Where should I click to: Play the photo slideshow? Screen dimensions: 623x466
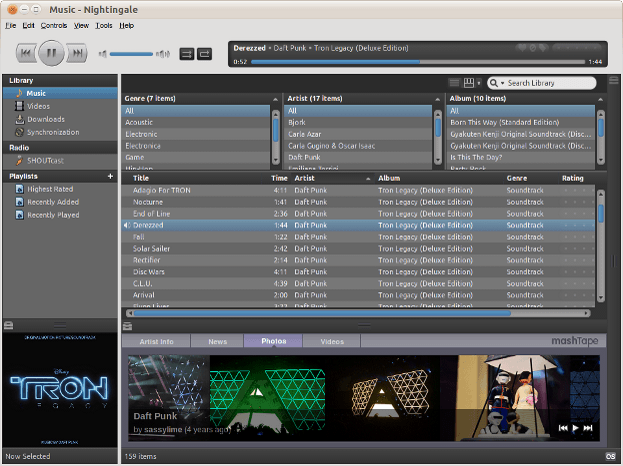[x=575, y=428]
